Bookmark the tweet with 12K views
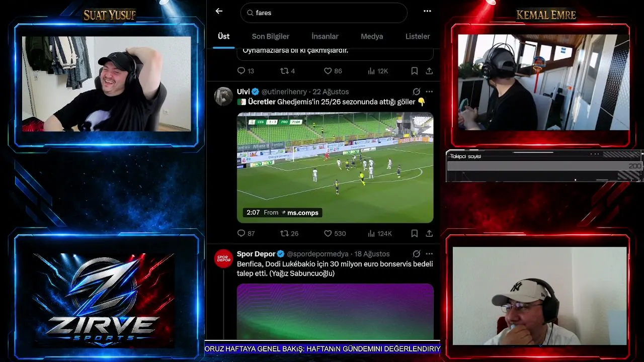The width and height of the screenshot is (644, 362). tap(415, 71)
